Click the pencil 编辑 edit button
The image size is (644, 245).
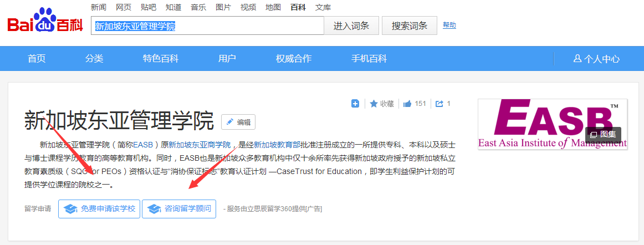[x=238, y=122]
